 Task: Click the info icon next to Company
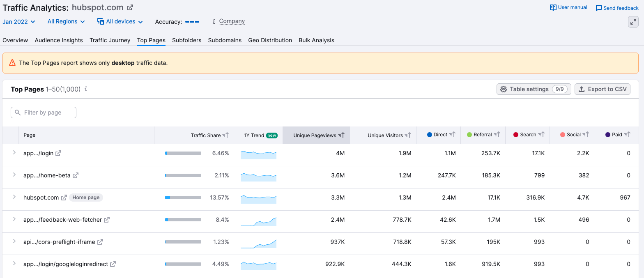(214, 21)
